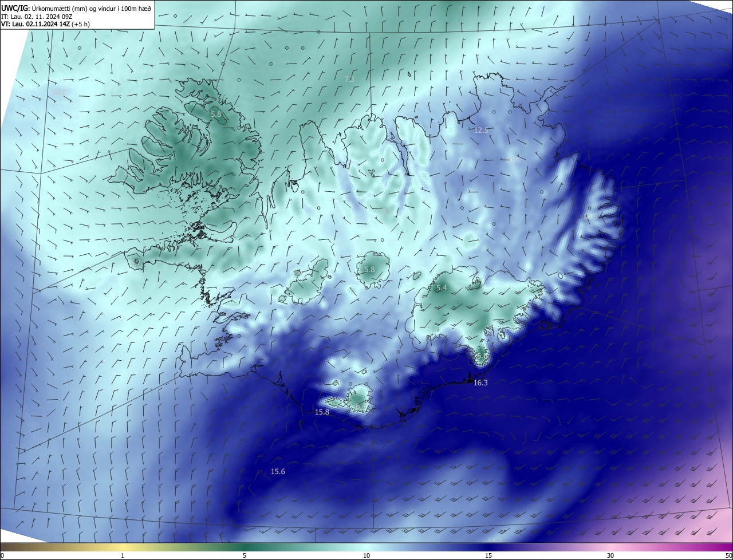This screenshot has height=560, width=733.
Task: Click the 'UWC/IG:' label in the header box
Action: (17, 8)
